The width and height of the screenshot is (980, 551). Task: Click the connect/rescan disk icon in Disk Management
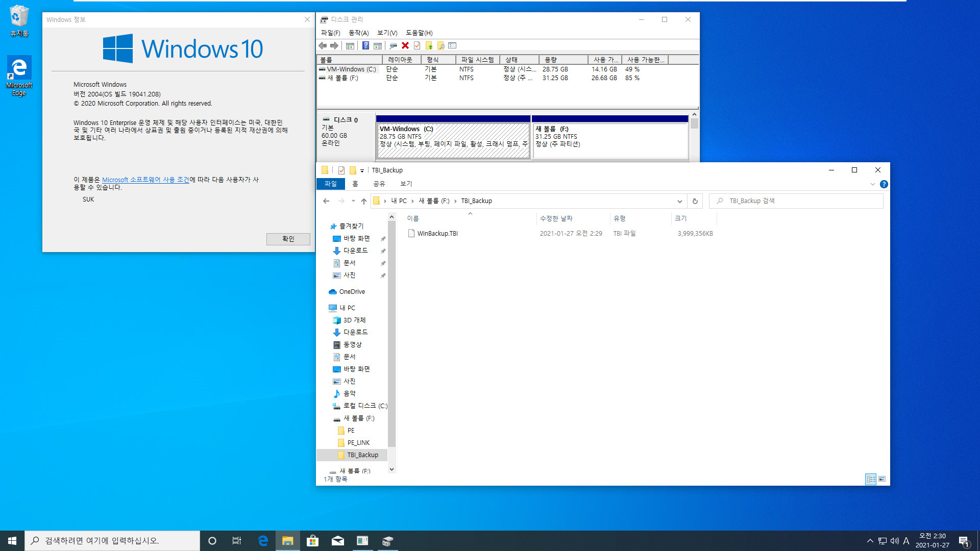(393, 46)
